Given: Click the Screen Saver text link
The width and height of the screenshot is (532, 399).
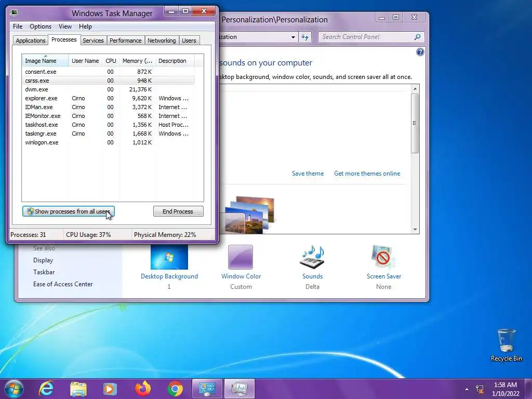Looking at the screenshot, I should tap(384, 276).
